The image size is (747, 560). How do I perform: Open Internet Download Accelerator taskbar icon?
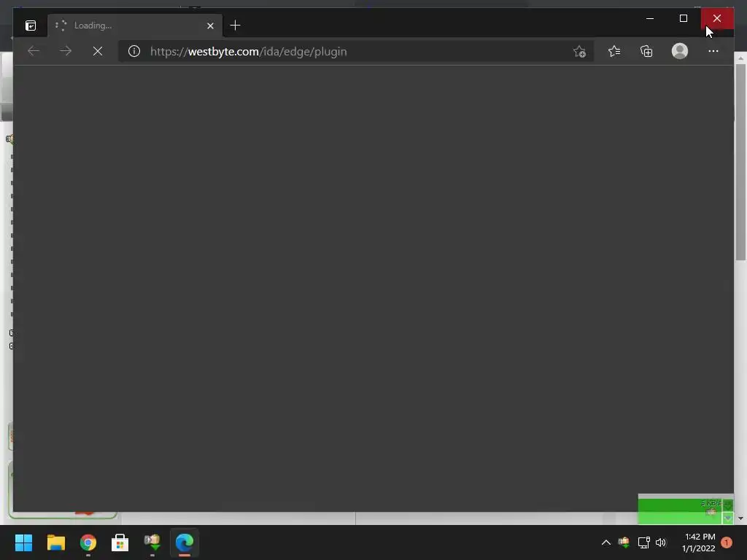click(152, 542)
